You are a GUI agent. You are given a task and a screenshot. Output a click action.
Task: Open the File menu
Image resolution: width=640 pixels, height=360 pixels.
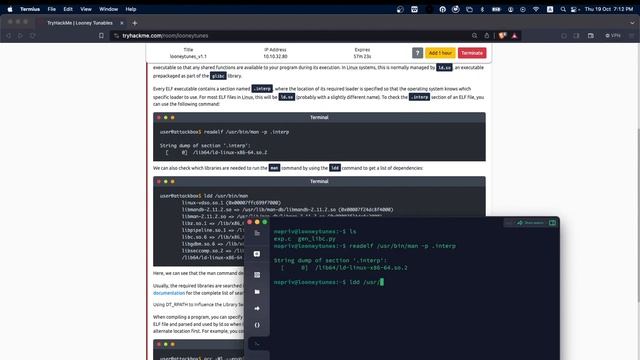51,9
